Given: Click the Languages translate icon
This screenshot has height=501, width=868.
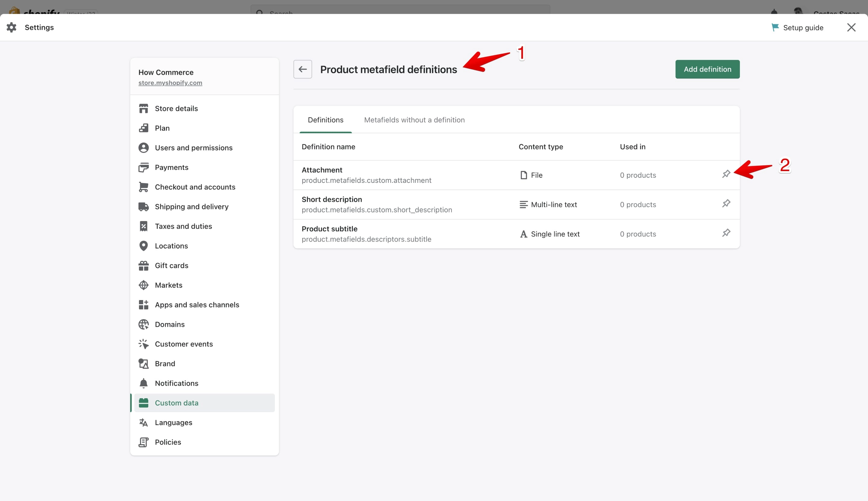Looking at the screenshot, I should pos(143,422).
